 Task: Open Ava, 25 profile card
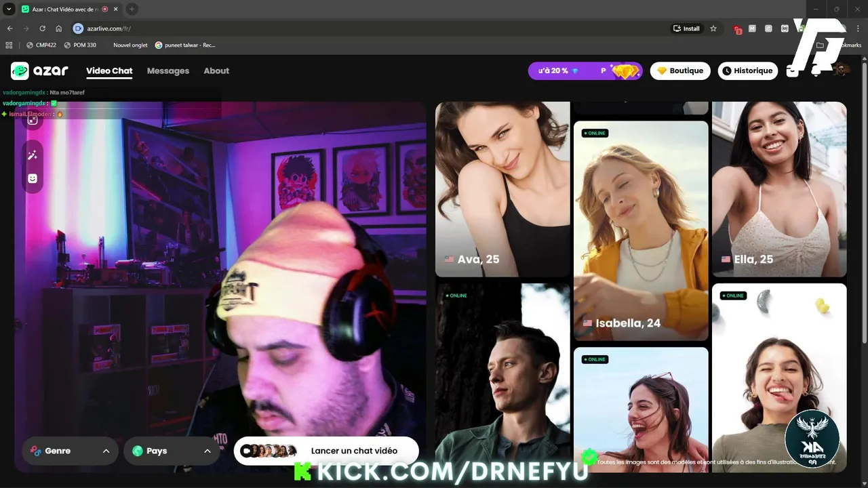tap(502, 189)
